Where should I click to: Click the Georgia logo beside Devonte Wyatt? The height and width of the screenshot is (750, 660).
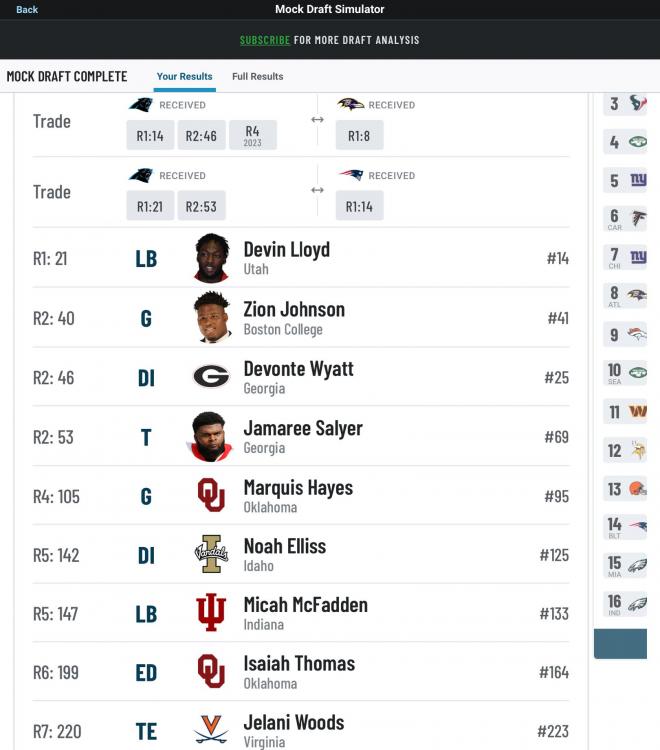pos(211,377)
